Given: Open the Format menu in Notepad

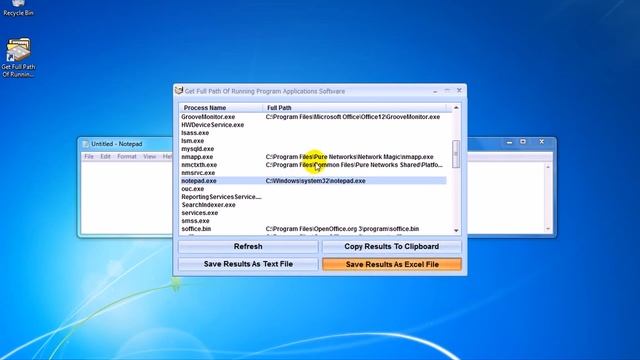Looking at the screenshot, I should tap(127, 156).
